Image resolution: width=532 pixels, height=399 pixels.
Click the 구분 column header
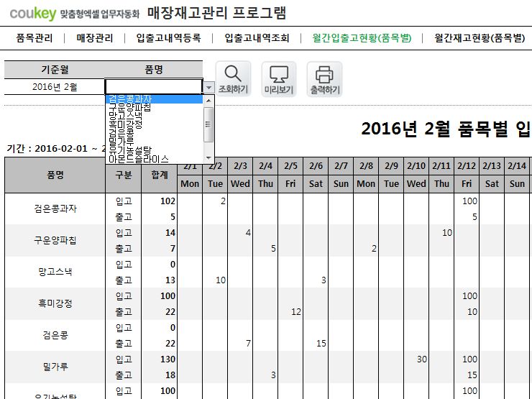(x=124, y=175)
